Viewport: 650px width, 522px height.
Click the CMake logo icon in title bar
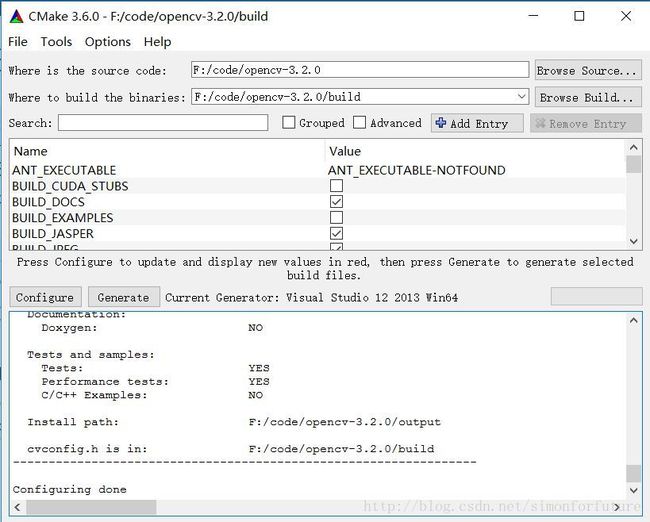(x=17, y=17)
